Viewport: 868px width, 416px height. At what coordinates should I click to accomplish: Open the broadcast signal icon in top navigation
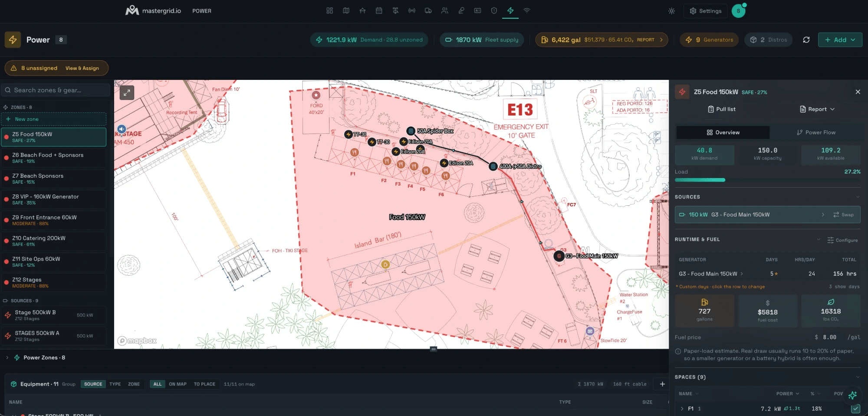[412, 10]
